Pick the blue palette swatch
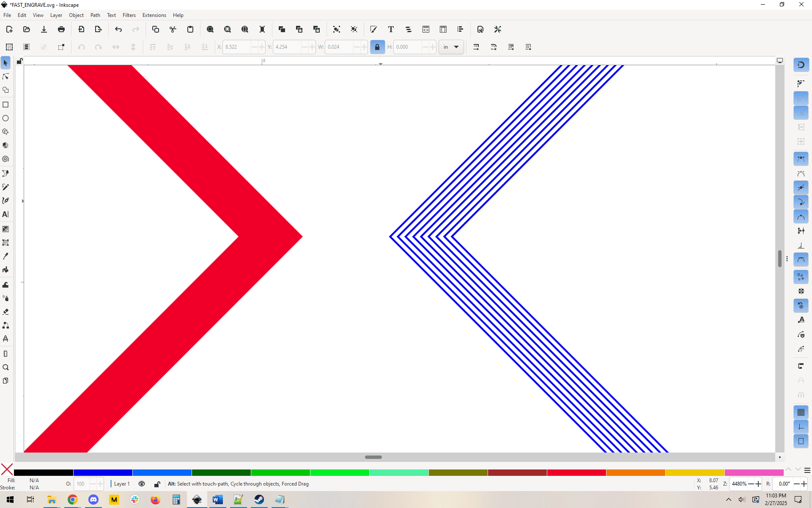The width and height of the screenshot is (812, 508). [103, 472]
